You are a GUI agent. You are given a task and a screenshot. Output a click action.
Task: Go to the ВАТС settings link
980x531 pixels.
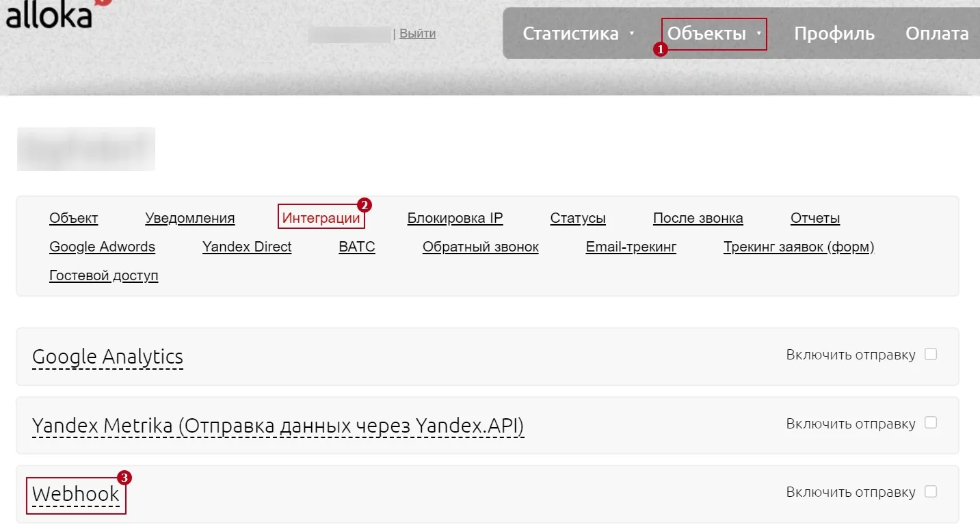pyautogui.click(x=357, y=247)
